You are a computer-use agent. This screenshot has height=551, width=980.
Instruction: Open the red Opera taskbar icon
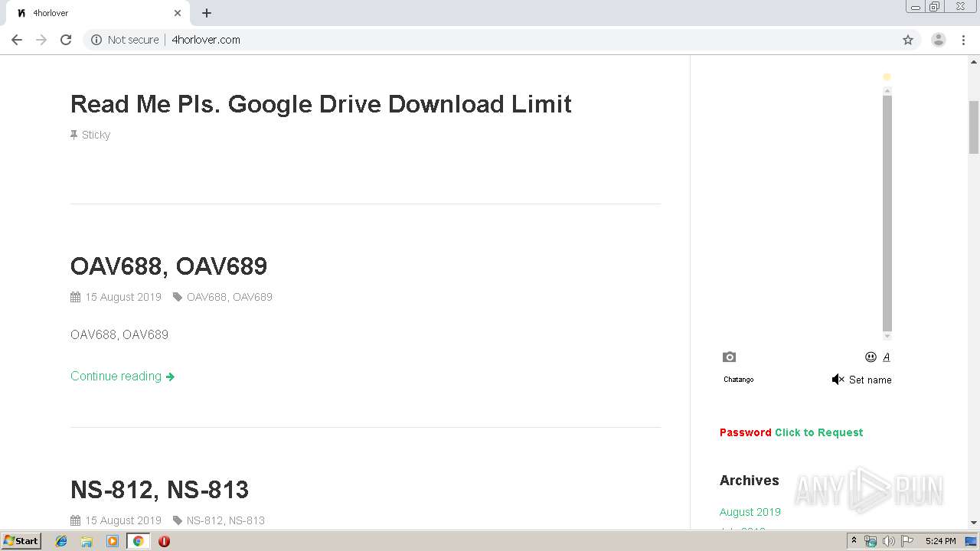click(164, 541)
